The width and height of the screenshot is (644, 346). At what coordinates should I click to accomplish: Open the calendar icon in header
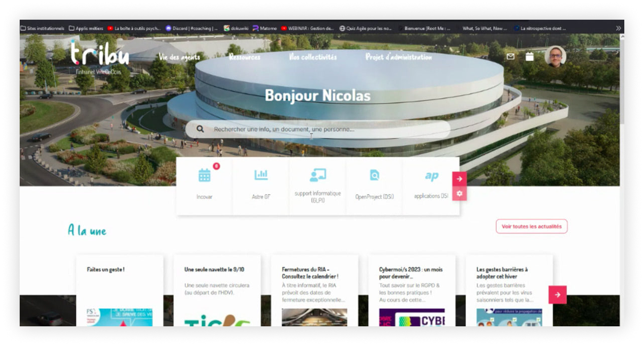[529, 57]
